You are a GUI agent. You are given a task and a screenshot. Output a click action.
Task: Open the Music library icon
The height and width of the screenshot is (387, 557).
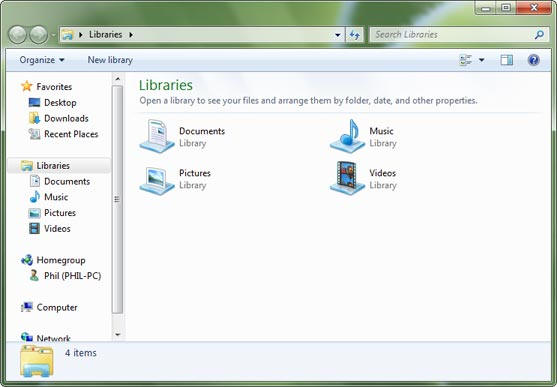[x=347, y=136]
